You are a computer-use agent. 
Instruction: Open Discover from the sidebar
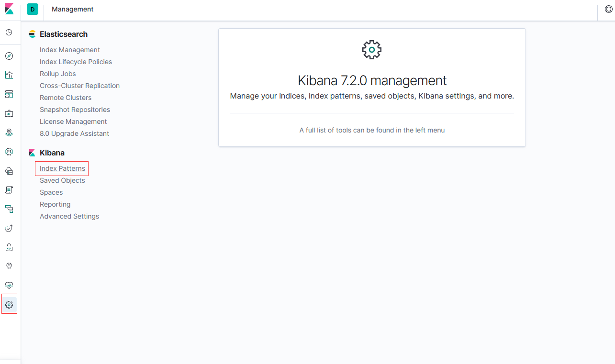pyautogui.click(x=9, y=56)
